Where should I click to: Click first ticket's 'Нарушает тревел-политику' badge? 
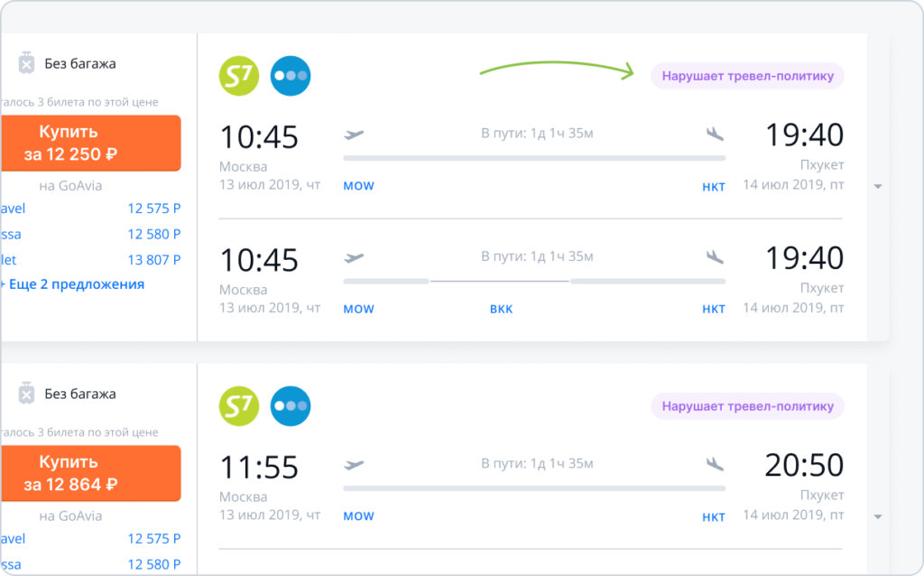point(747,76)
